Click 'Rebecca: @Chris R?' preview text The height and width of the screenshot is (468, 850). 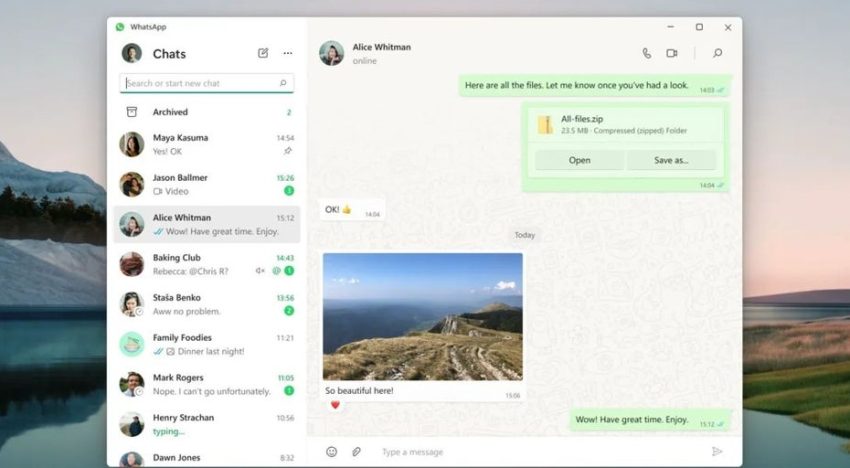coord(190,271)
